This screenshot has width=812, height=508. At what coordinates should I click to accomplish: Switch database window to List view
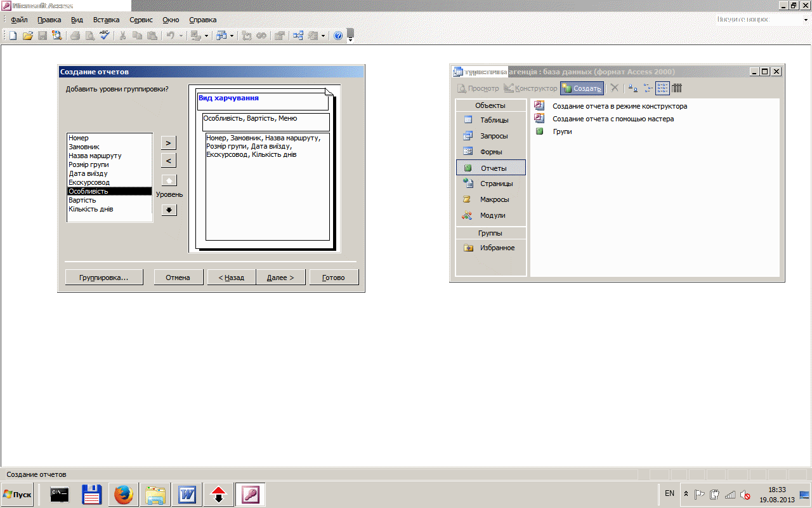point(662,89)
